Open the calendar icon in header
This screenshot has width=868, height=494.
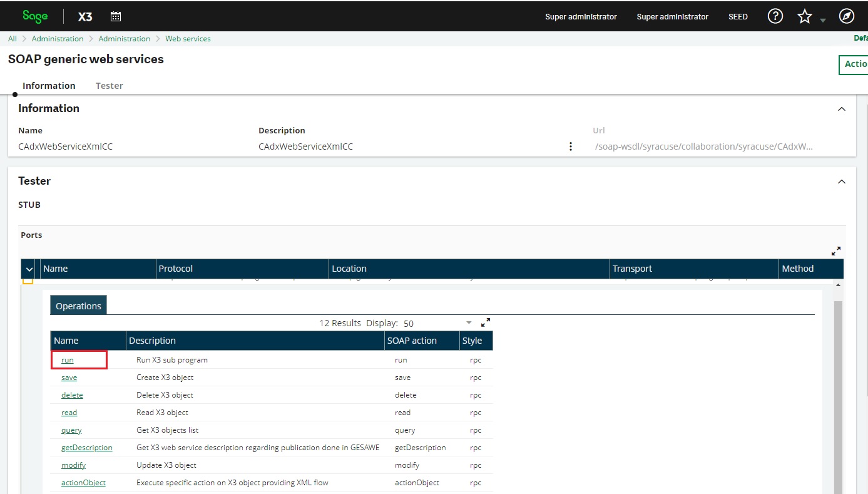[x=116, y=17]
